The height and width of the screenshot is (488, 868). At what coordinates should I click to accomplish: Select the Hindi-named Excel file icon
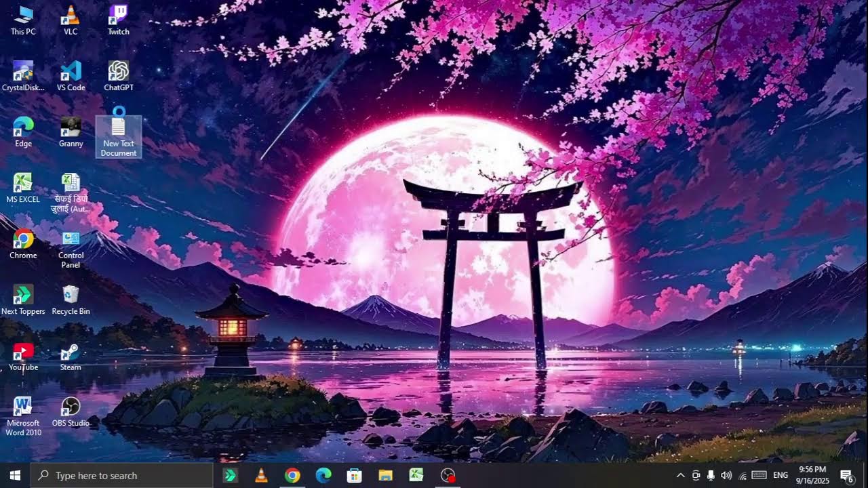click(71, 192)
